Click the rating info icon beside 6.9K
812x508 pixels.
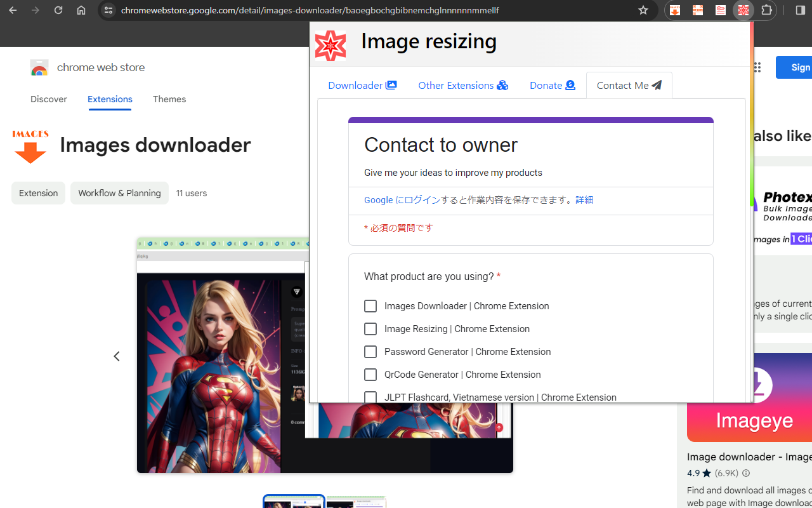tap(746, 473)
